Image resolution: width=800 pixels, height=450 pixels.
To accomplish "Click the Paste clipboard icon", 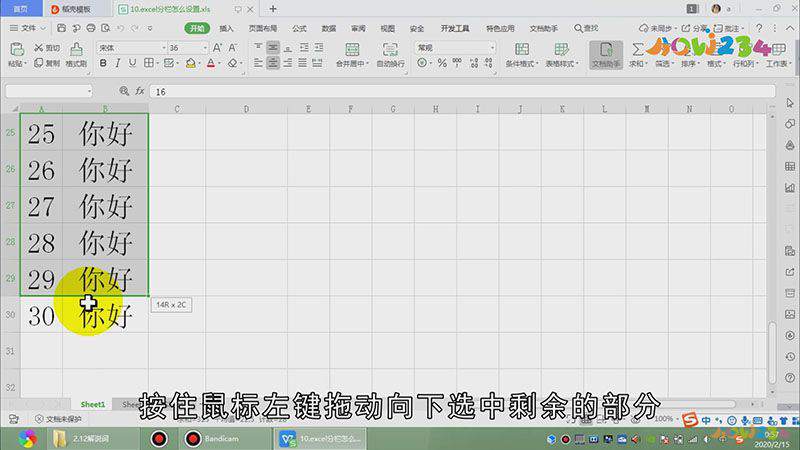I will 17,49.
